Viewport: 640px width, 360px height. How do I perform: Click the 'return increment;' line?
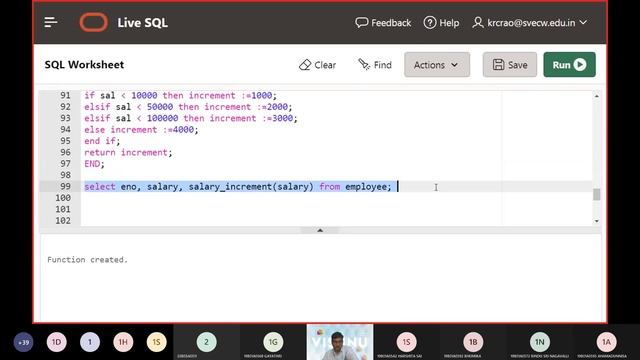(x=128, y=153)
